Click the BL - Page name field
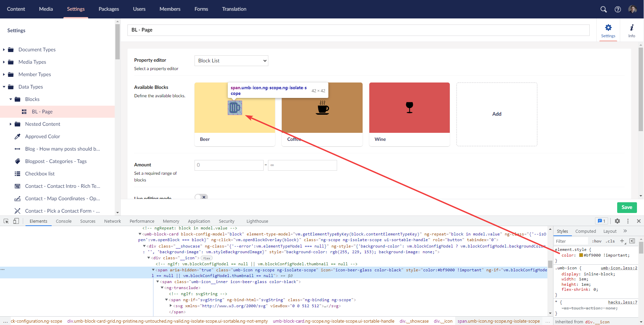 (x=358, y=30)
